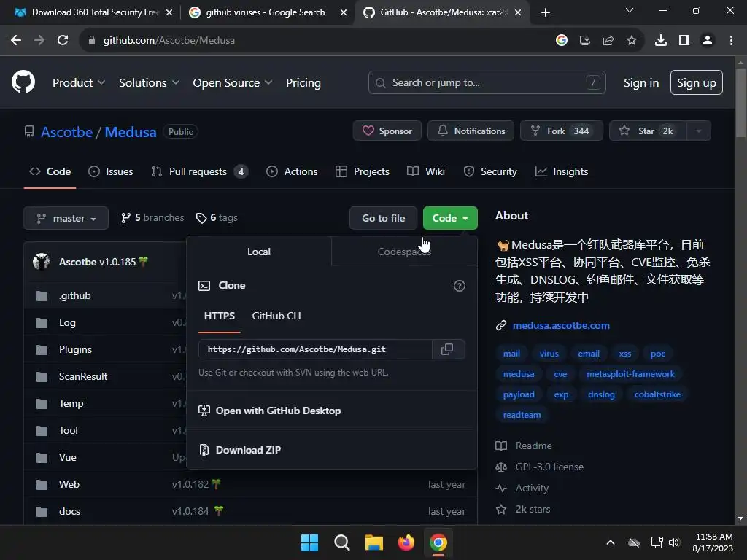Open Chrome downloads icon

point(661,41)
